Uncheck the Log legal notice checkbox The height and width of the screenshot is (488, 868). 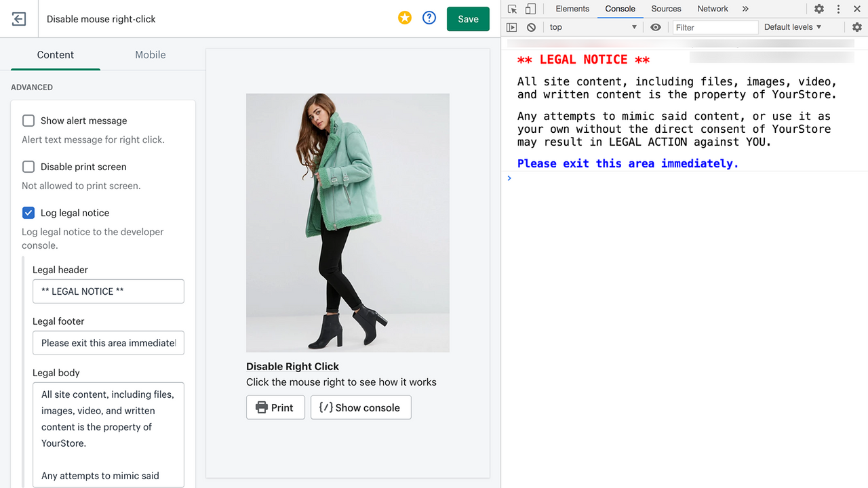[x=28, y=213]
